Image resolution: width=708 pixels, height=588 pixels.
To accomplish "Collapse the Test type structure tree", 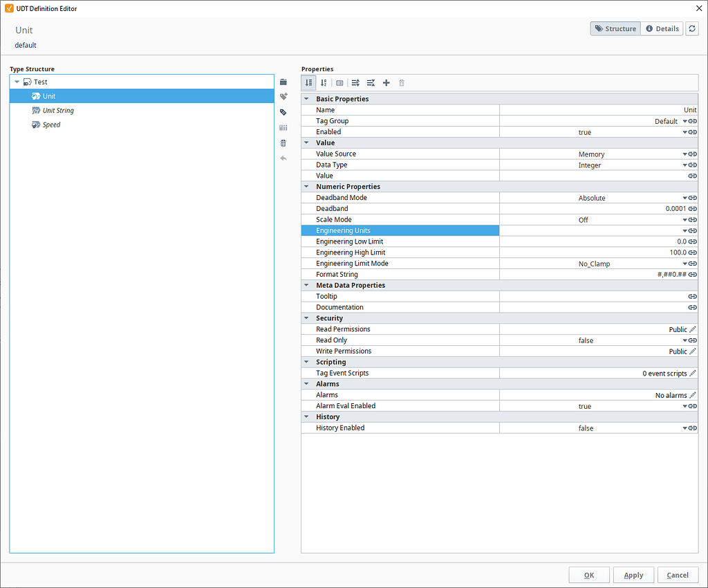I will click(17, 81).
